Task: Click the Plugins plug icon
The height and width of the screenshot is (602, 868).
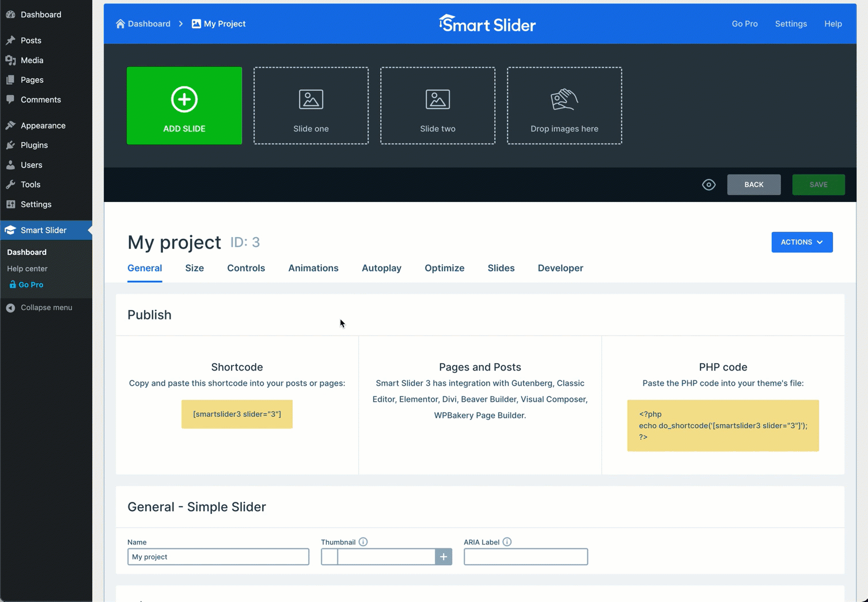Action: tap(10, 145)
